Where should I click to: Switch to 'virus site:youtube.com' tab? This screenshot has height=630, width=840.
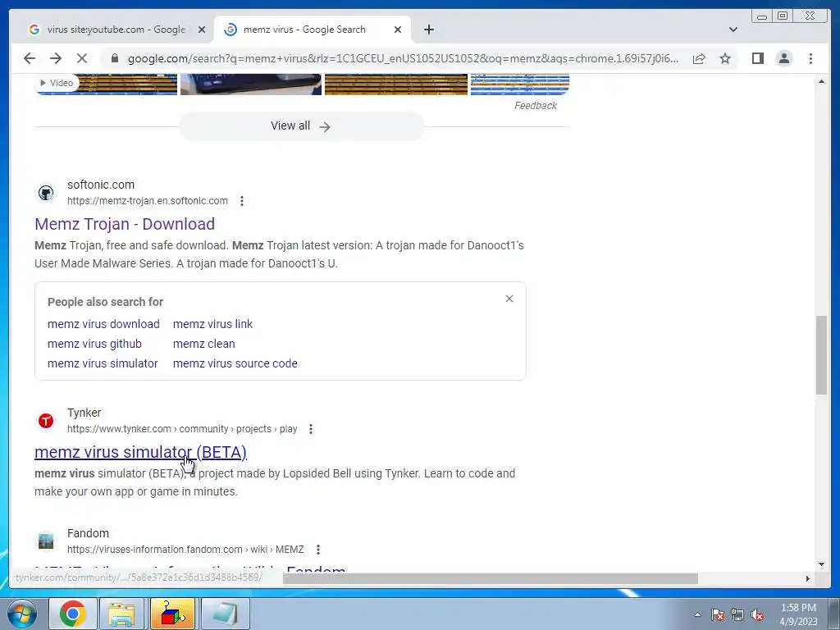click(x=116, y=30)
